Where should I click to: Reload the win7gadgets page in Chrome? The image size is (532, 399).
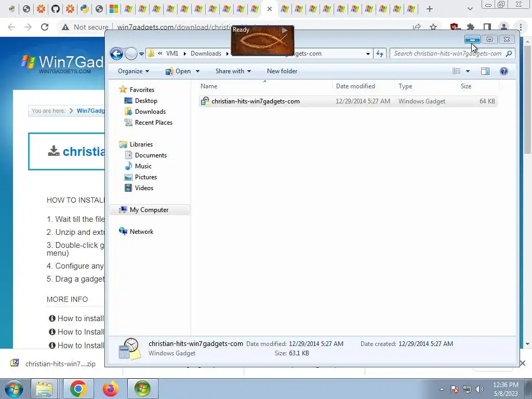[45, 27]
